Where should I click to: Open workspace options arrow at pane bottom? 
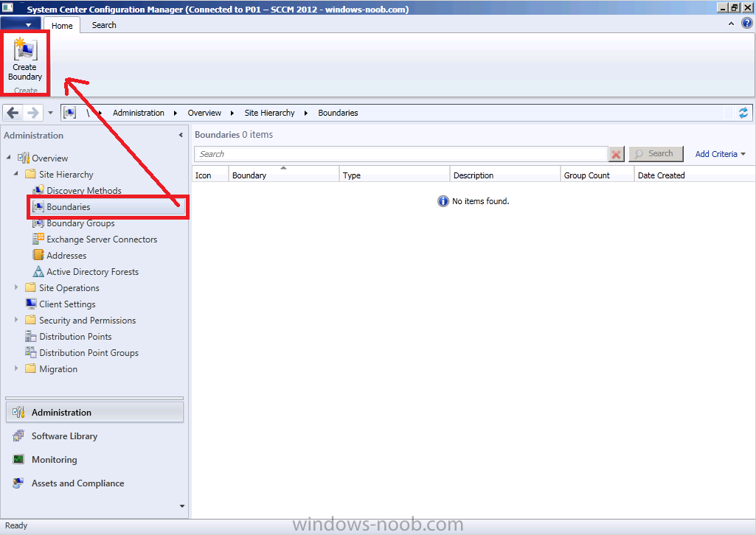181,506
